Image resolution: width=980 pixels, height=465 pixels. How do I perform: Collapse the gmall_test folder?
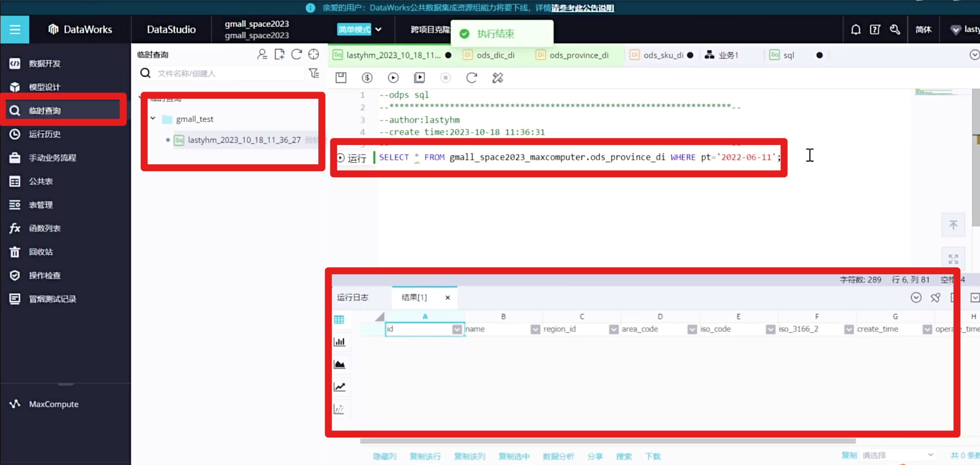point(153,118)
